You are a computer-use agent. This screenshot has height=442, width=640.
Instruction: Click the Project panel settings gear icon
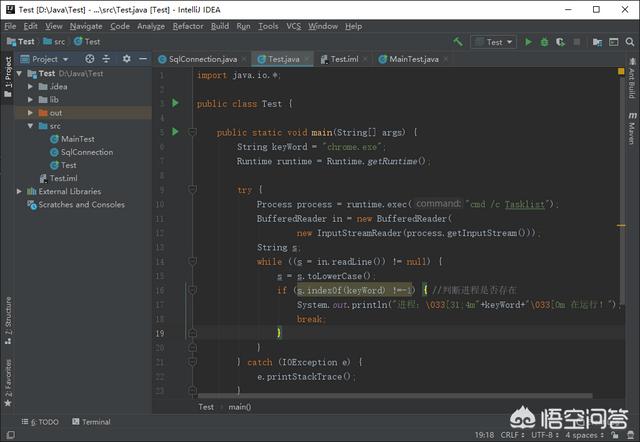click(126, 59)
